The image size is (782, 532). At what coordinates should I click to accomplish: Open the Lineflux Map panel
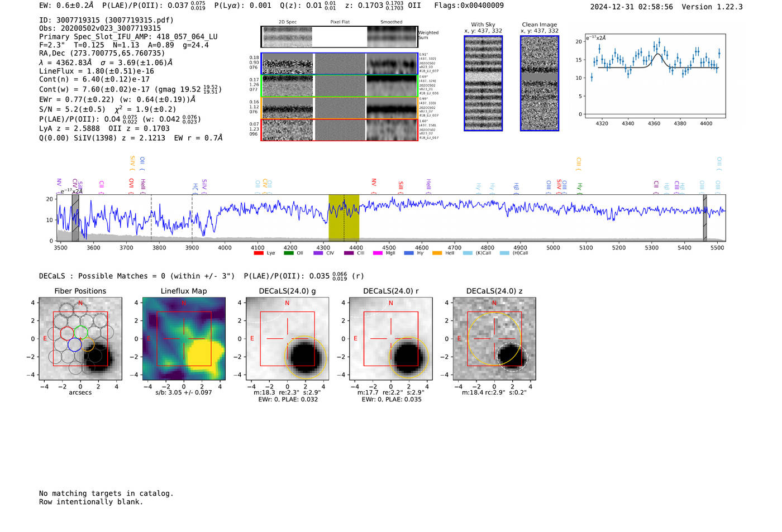184,338
